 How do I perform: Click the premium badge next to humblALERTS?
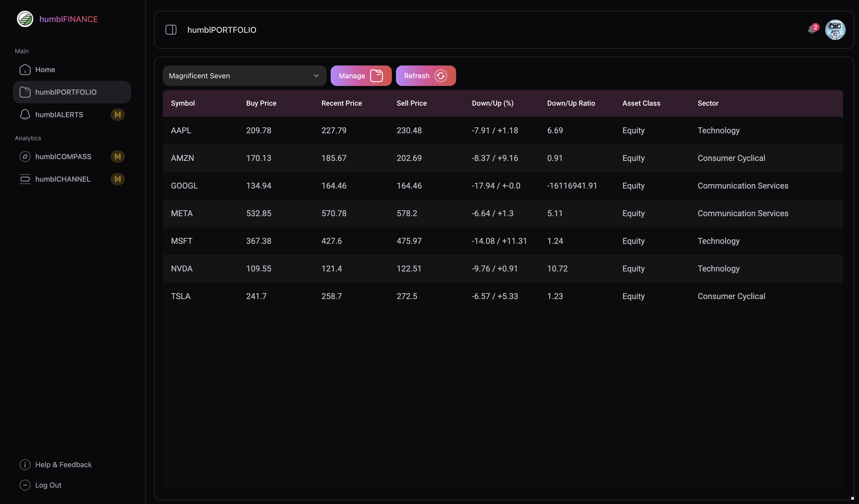pos(117,115)
